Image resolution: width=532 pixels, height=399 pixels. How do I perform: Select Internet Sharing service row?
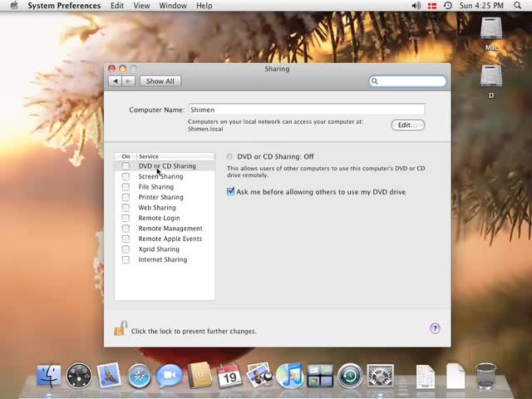(x=165, y=259)
